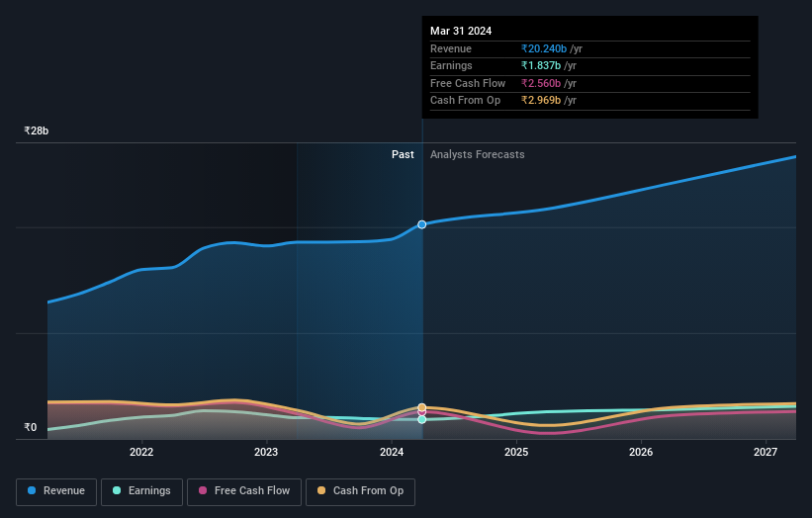Click the 2022 x-axis label
The image size is (812, 518).
click(141, 453)
